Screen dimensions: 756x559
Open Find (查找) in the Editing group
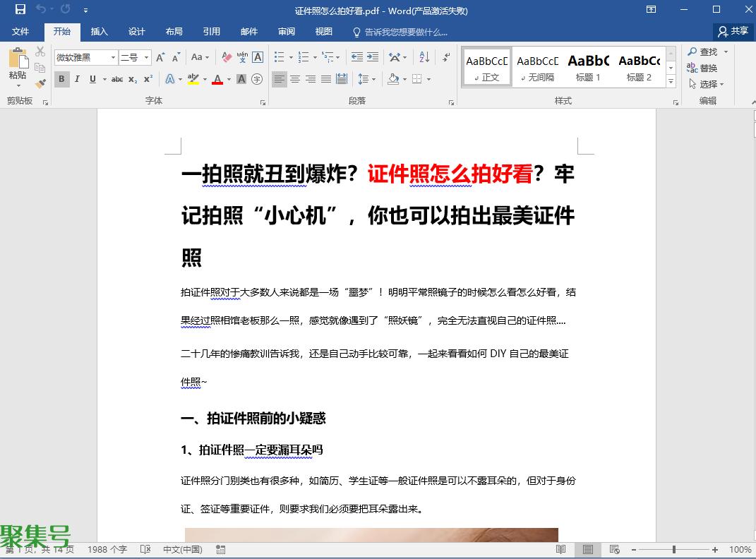pos(702,52)
